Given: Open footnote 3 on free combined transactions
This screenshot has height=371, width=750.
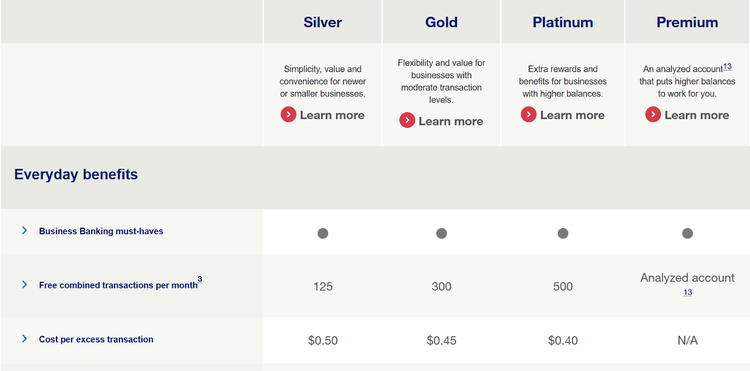Looking at the screenshot, I should (199, 280).
